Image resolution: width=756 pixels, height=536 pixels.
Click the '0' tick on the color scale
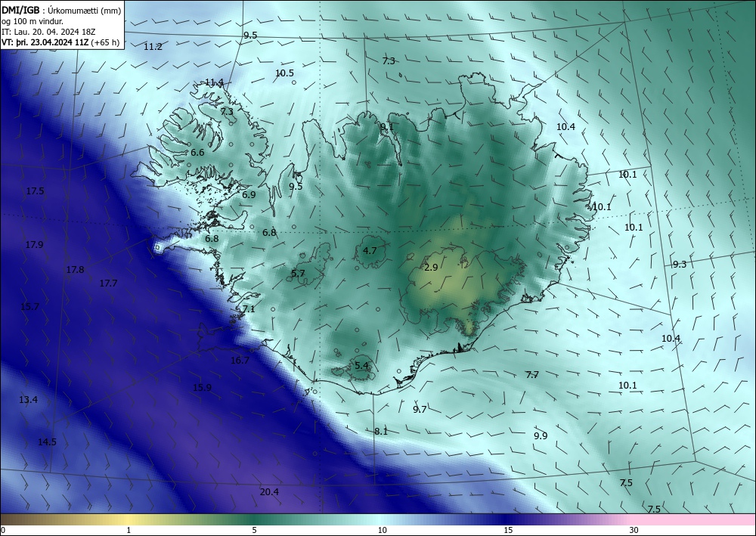click(3, 531)
